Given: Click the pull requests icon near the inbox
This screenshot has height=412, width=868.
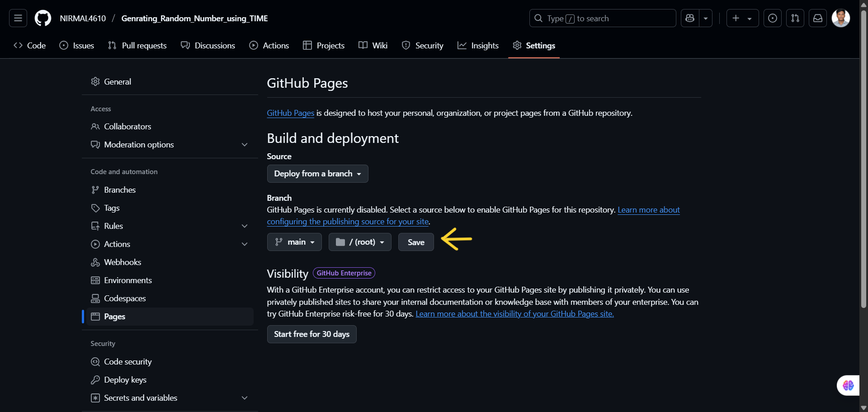Looking at the screenshot, I should 795,18.
